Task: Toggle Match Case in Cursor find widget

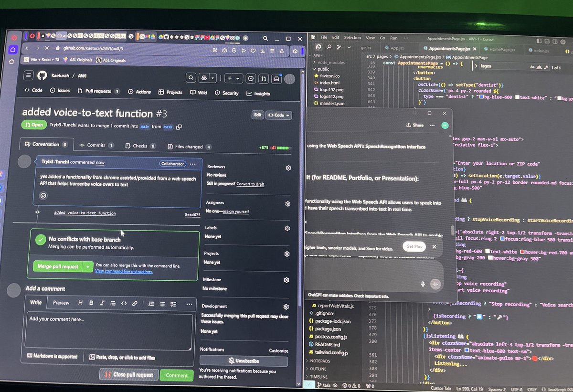Action: (x=532, y=67)
